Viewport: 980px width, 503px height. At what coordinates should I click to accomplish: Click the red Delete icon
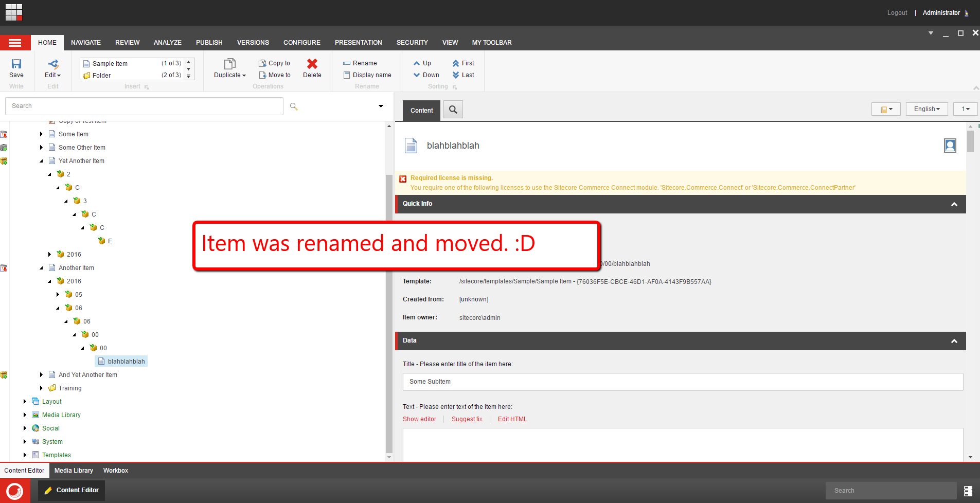tap(312, 64)
